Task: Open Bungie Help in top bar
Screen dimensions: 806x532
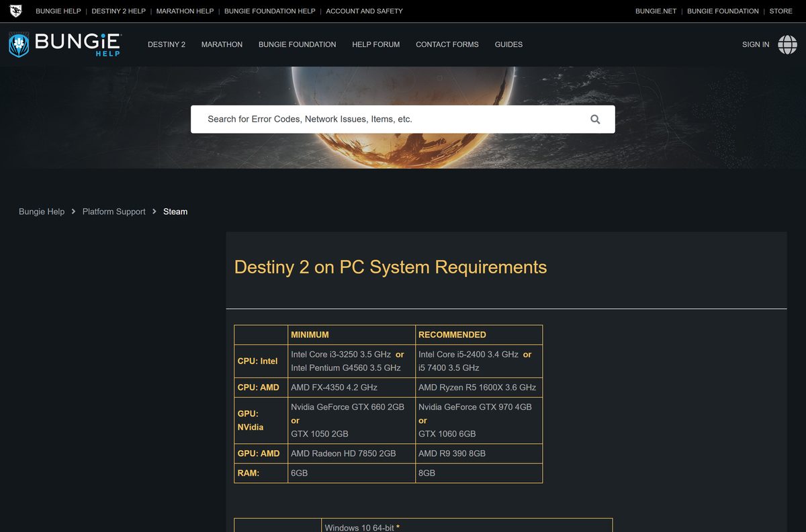Action: click(58, 11)
